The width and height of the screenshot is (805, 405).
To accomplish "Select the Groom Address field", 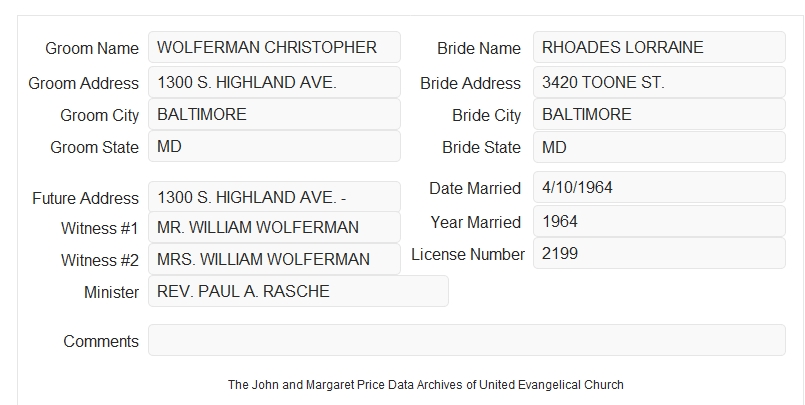I will pos(274,82).
